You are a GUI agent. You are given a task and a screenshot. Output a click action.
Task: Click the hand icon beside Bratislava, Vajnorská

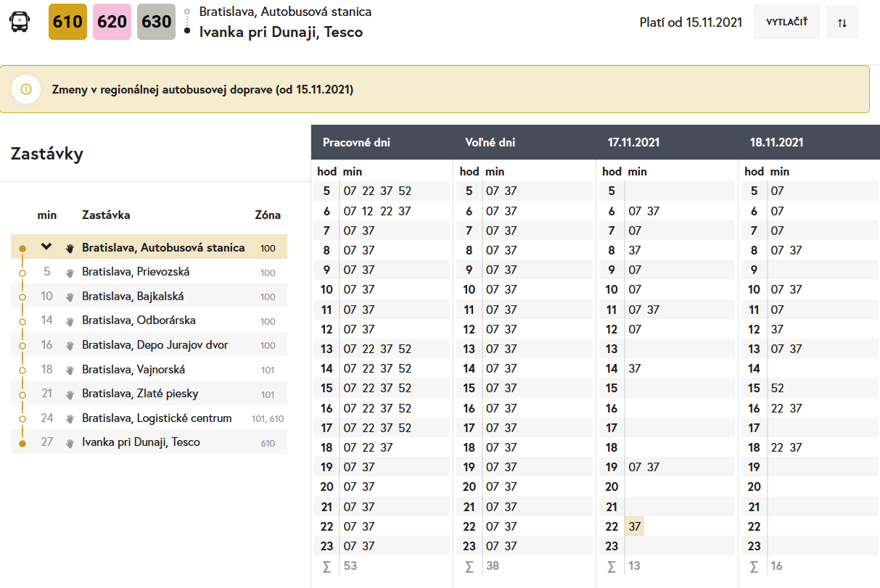coord(70,370)
